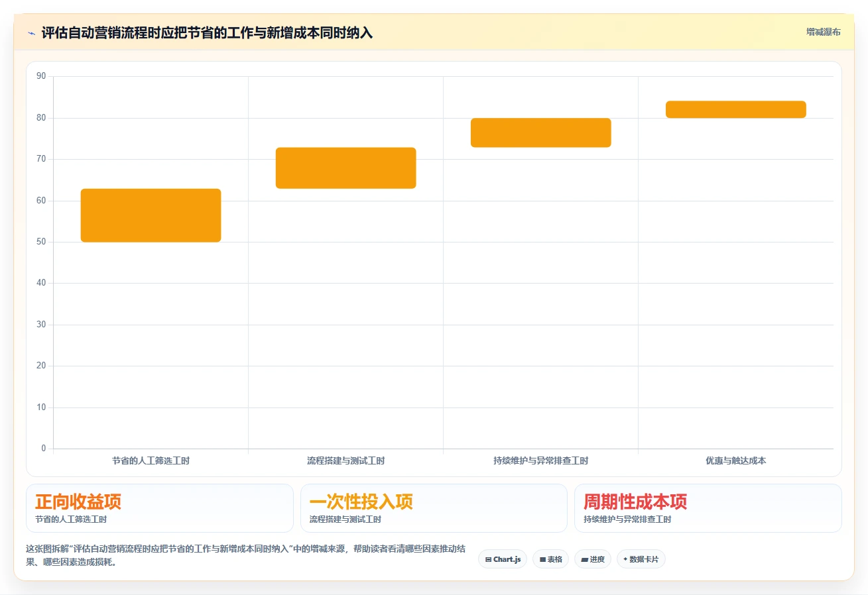Viewport: 868px width, 595px height.
Task: Click the y-axis value 0
Action: tap(44, 449)
